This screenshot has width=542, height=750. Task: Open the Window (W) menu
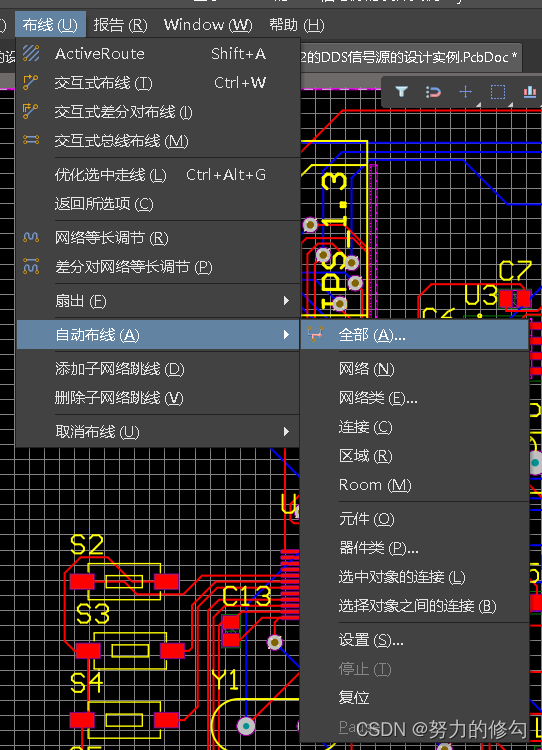208,24
